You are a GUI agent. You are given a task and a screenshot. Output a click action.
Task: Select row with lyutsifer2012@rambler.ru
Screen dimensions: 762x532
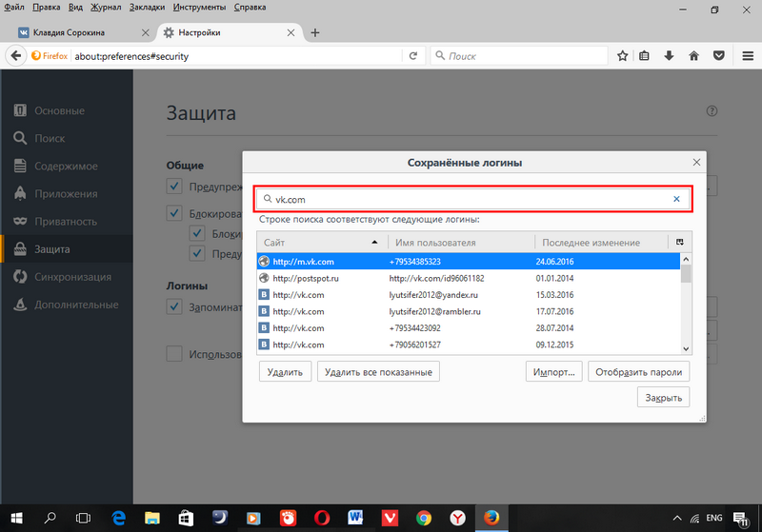point(469,311)
